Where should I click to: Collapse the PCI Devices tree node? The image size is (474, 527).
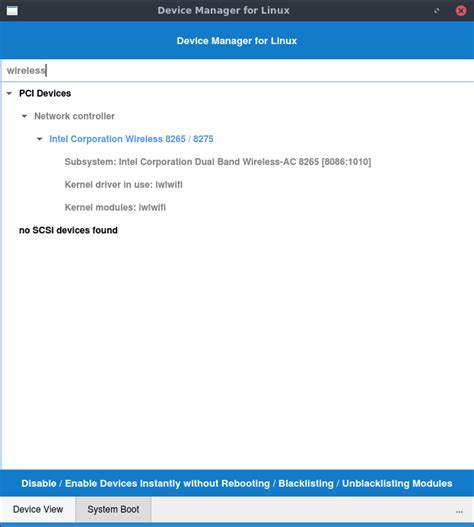(x=9, y=93)
